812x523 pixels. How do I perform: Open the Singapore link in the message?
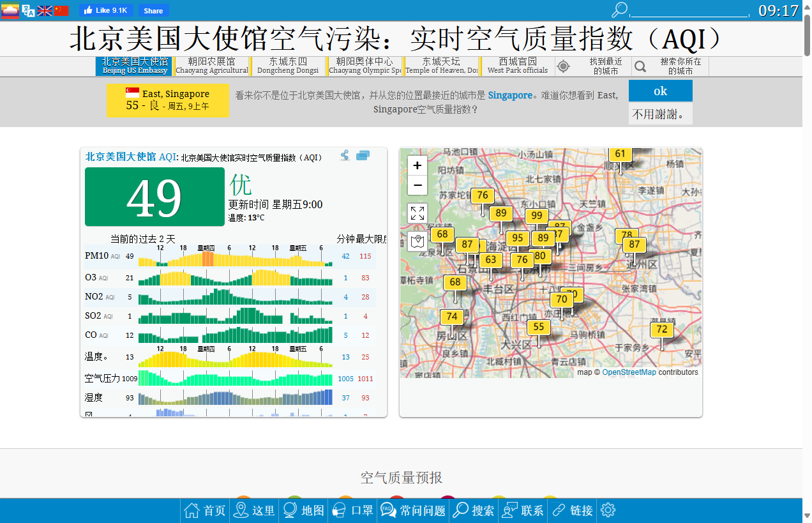509,95
